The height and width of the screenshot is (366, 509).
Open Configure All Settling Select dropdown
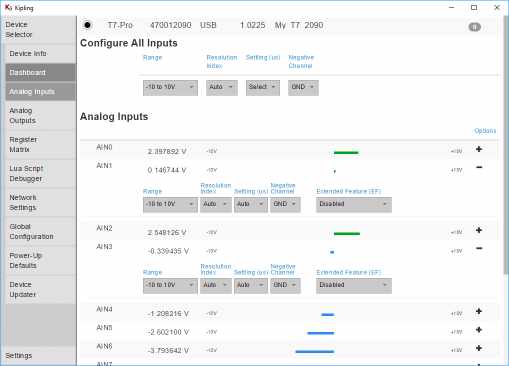coord(263,88)
